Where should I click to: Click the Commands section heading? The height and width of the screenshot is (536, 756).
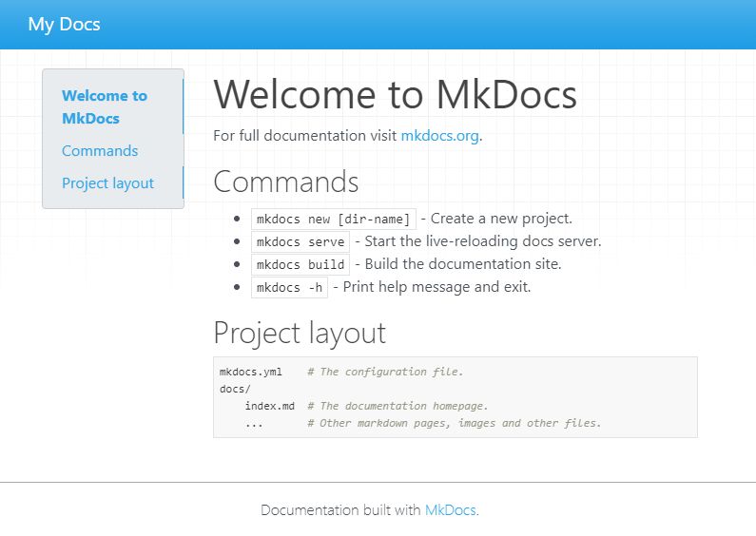coord(286,182)
